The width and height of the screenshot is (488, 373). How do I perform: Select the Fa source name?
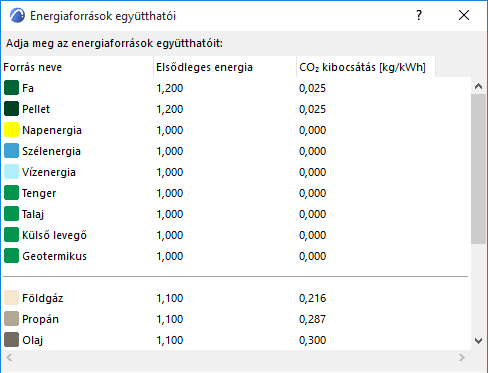coord(28,88)
